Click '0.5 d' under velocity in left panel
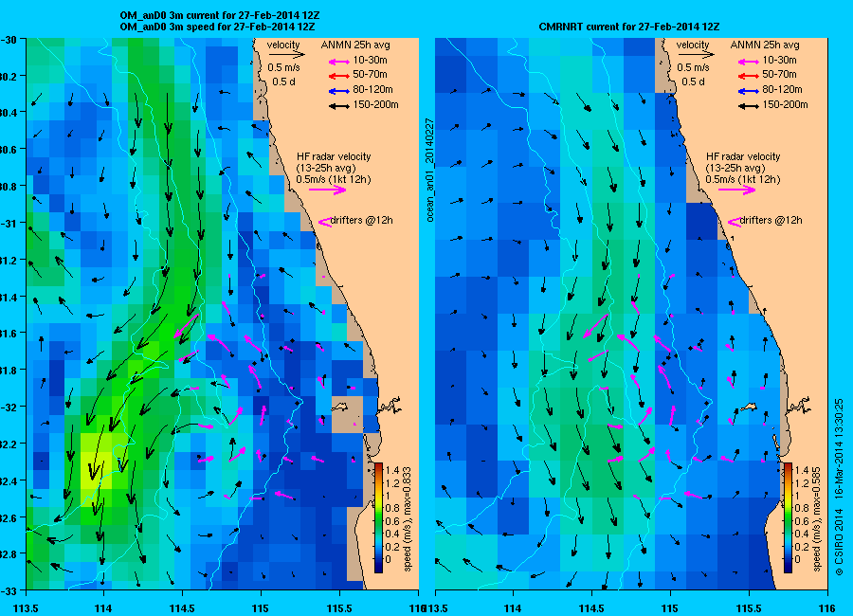Viewport: 853px width, 616px height. point(283,82)
